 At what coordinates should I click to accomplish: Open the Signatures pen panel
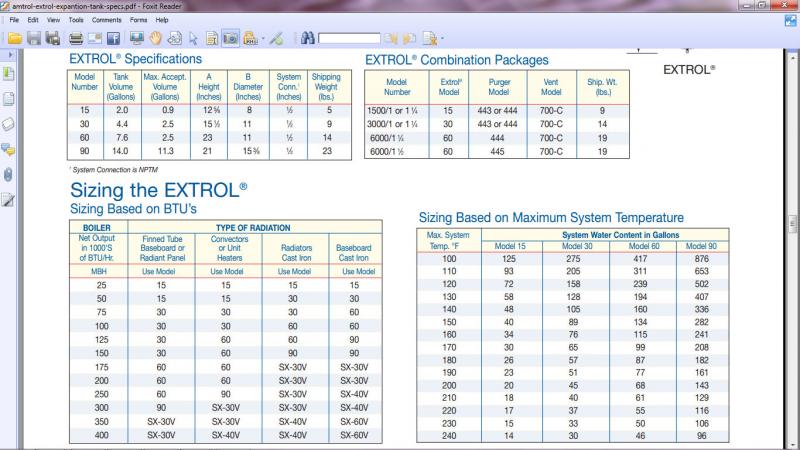pos(9,200)
